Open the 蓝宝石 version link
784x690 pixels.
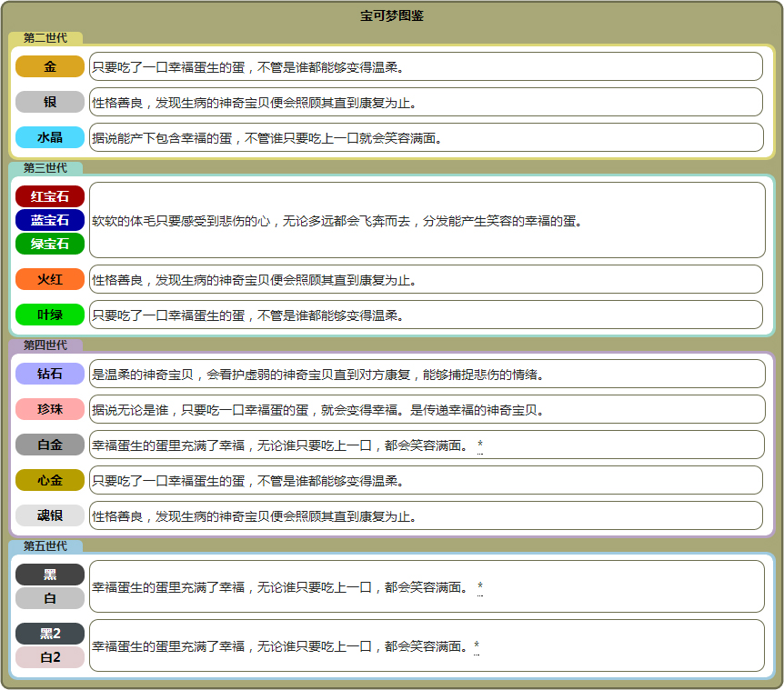(50, 220)
